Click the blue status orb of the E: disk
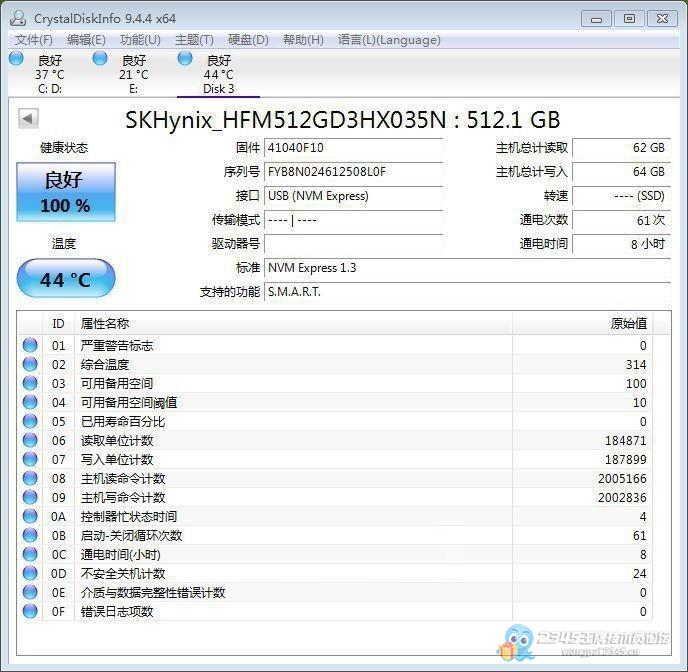Image resolution: width=688 pixels, height=672 pixels. (x=100, y=58)
